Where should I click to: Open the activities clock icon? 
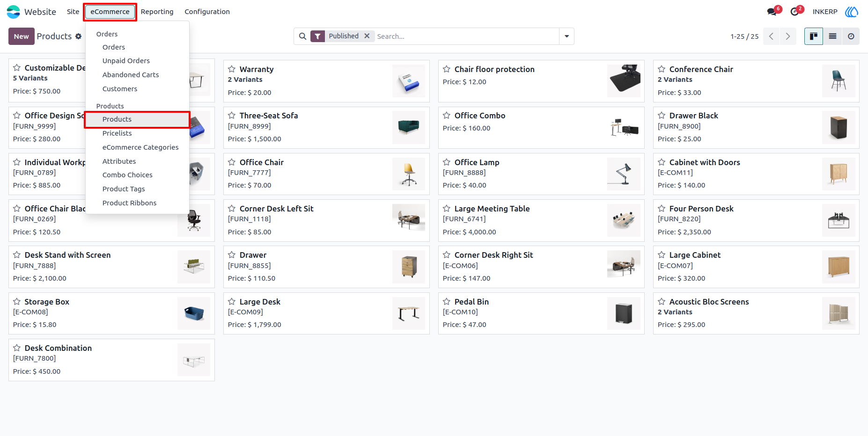(x=794, y=12)
